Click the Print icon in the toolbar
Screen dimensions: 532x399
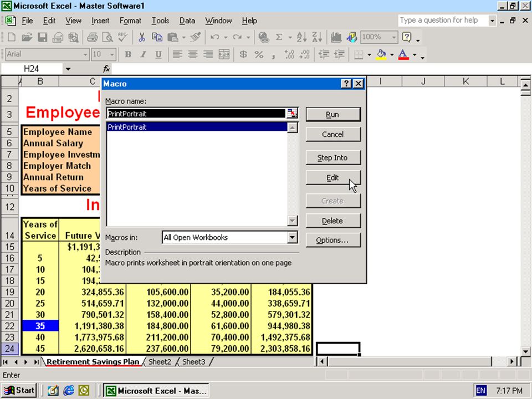[x=92, y=37]
